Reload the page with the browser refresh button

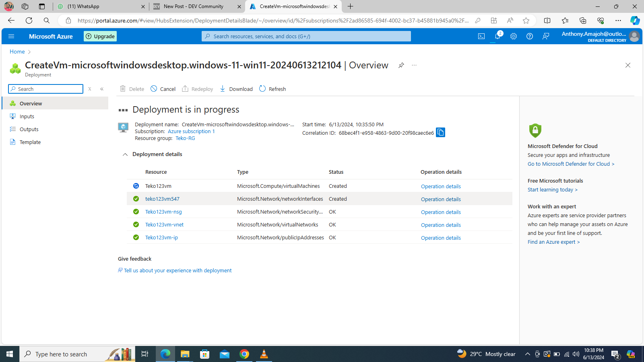click(x=29, y=21)
